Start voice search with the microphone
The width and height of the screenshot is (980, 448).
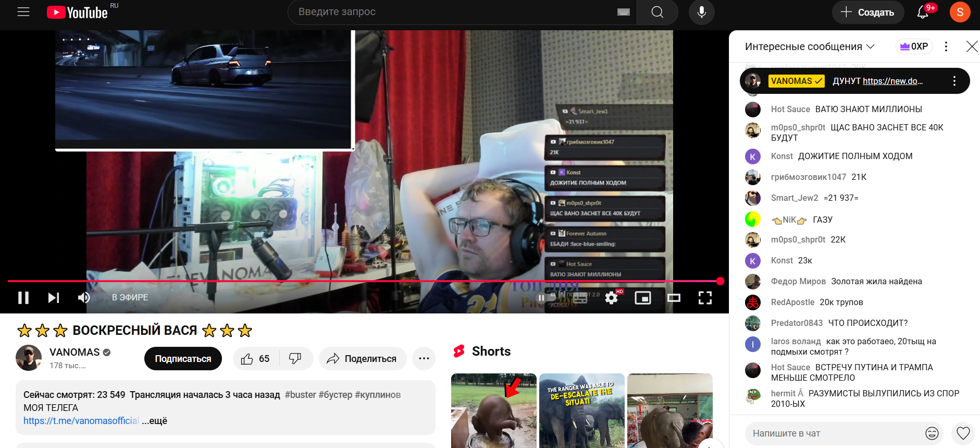pos(702,12)
